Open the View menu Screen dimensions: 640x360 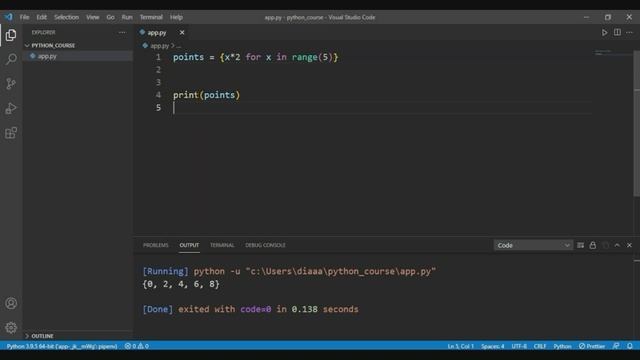point(93,17)
